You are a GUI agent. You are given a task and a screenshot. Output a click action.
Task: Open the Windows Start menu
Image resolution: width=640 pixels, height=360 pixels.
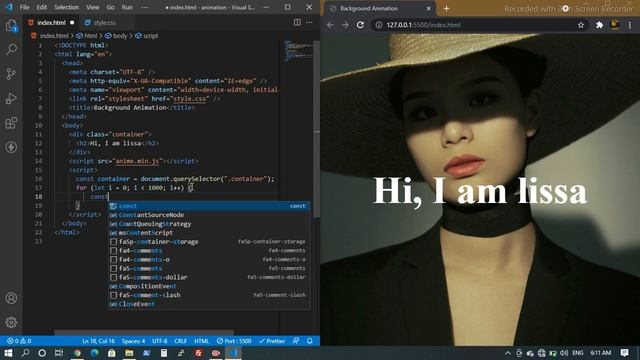[8, 353]
